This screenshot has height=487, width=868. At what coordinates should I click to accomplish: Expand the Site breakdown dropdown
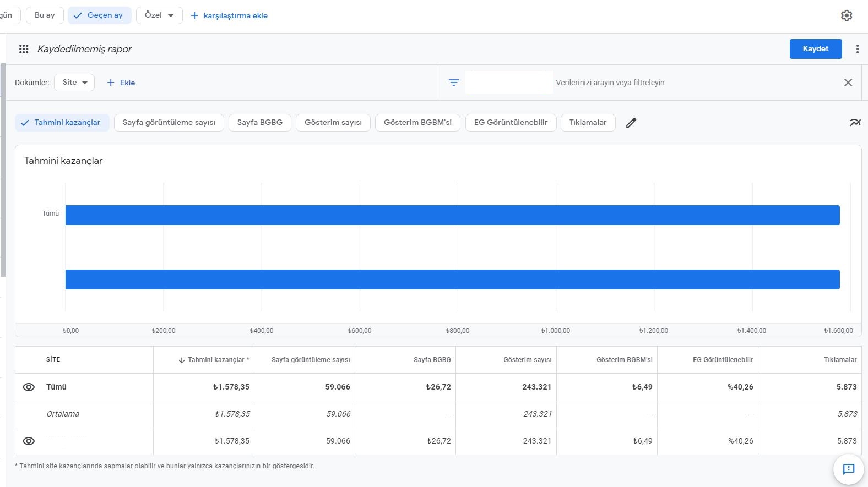[x=74, y=83]
